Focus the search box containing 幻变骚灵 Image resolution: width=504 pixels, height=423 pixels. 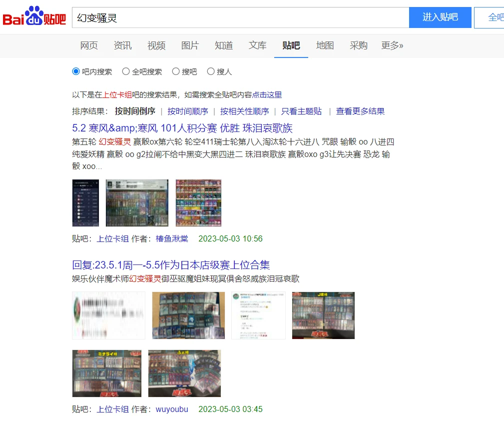point(240,17)
